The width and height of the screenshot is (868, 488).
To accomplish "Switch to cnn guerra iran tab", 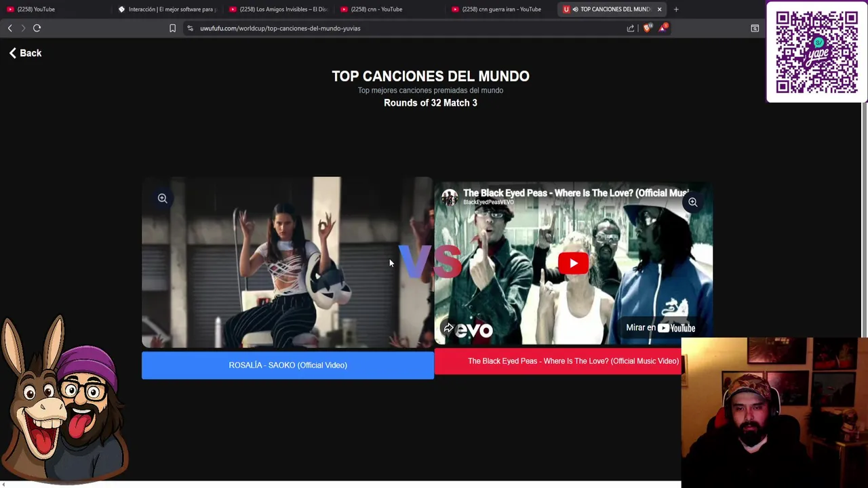I will click(500, 9).
